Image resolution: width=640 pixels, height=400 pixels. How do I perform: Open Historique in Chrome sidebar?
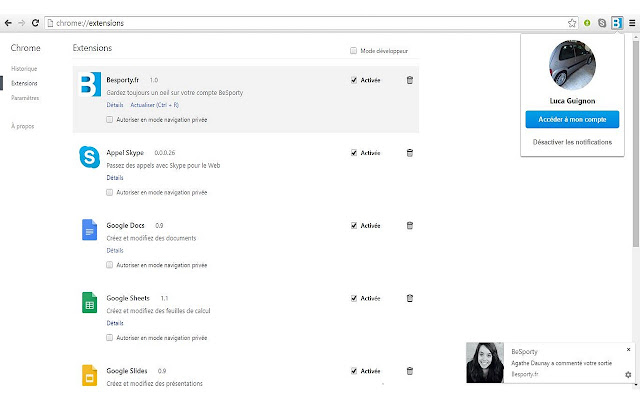pos(24,69)
